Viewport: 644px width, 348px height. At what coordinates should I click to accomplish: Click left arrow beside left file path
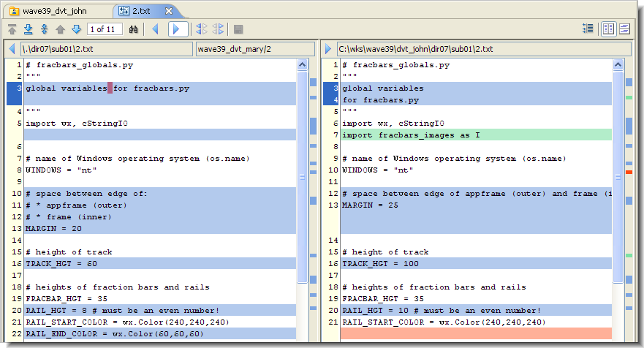click(11, 49)
